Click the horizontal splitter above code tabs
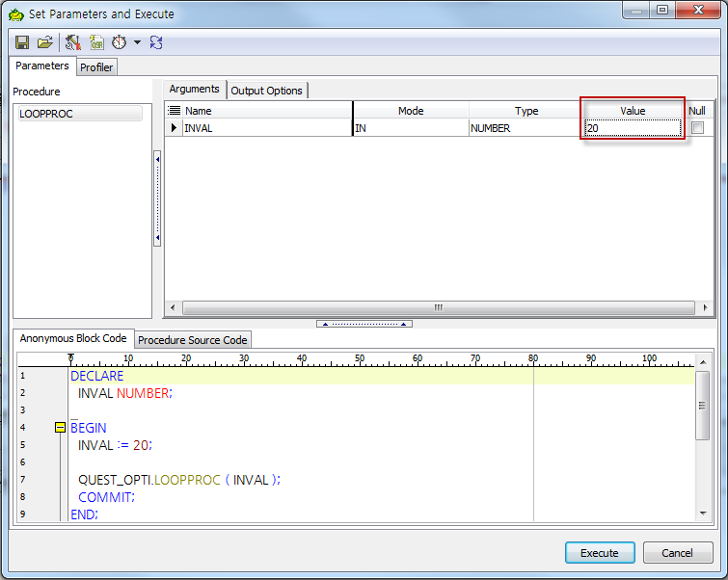 click(x=364, y=324)
